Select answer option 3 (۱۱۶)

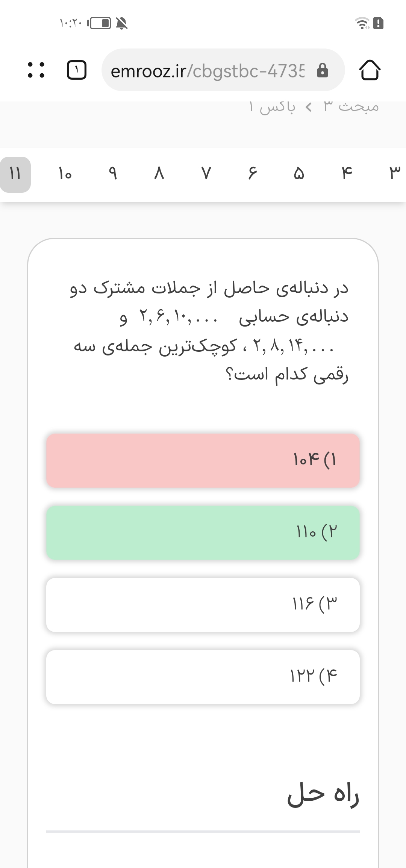[203, 605]
